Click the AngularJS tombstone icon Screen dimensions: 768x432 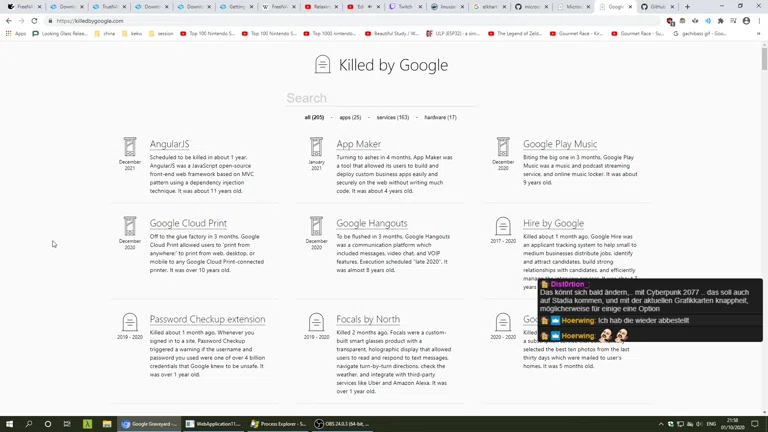coord(130,147)
